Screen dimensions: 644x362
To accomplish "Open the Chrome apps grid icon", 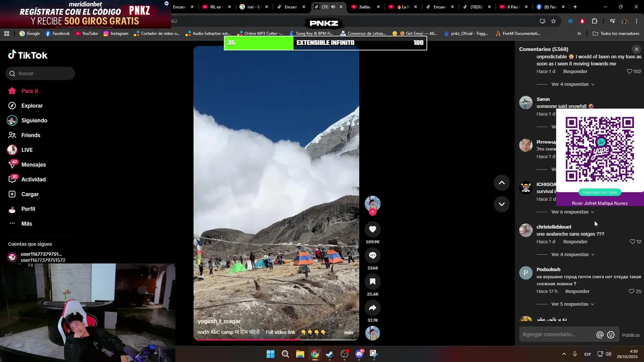I will (7, 34).
